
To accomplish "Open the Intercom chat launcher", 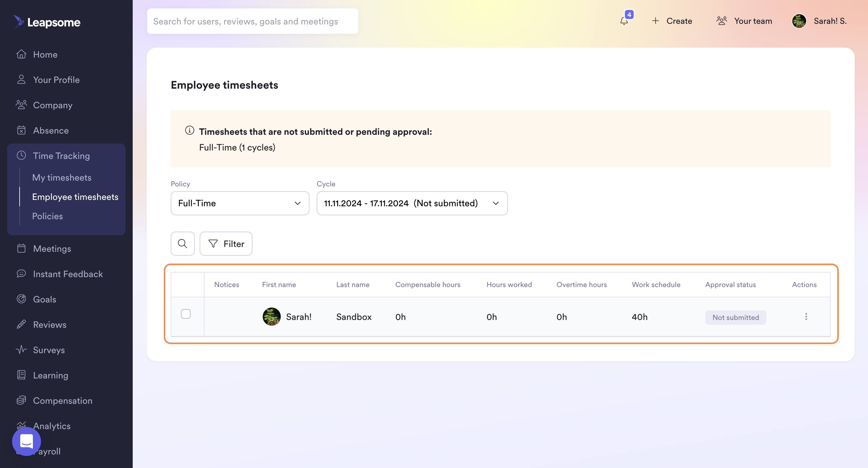I will (26, 441).
